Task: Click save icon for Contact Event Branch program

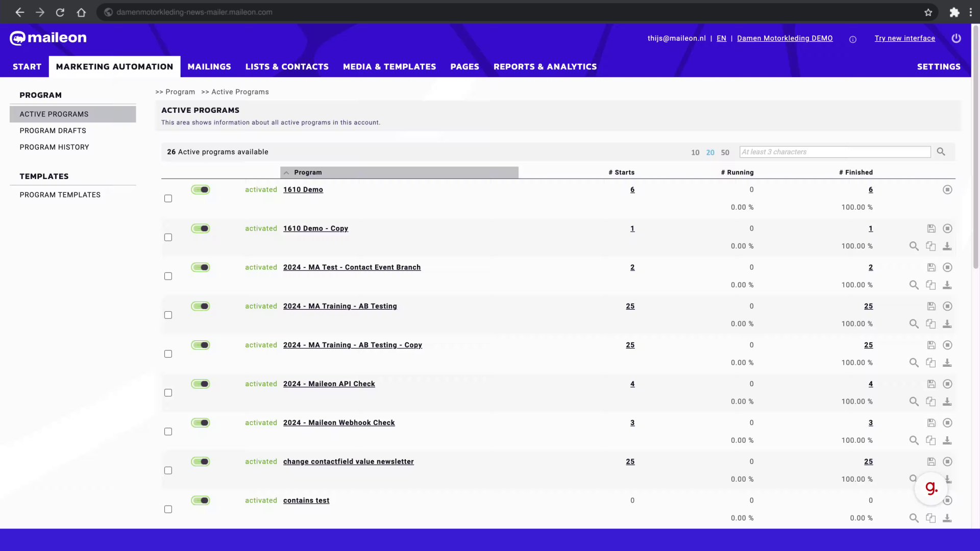Action: (931, 267)
